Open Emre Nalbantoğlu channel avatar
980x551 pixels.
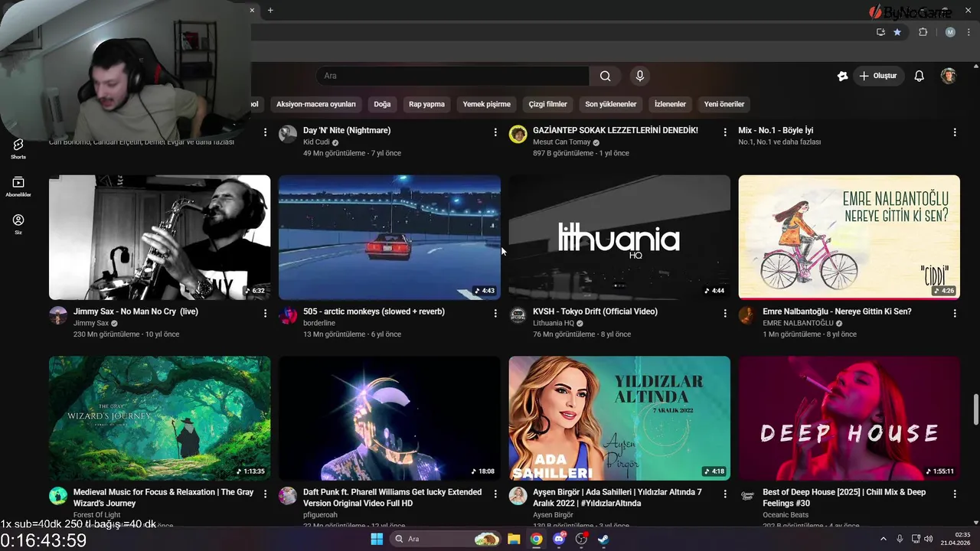pos(747,315)
